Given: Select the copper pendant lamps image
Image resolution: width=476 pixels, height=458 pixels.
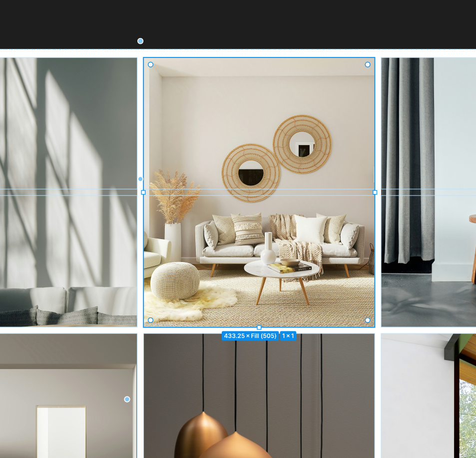Looking at the screenshot, I should (259, 395).
